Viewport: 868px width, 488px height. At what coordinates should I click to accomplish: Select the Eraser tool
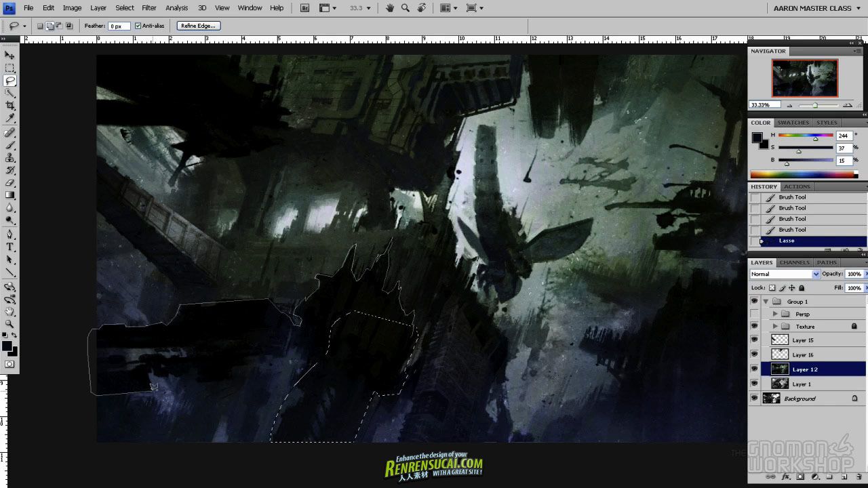(x=9, y=183)
